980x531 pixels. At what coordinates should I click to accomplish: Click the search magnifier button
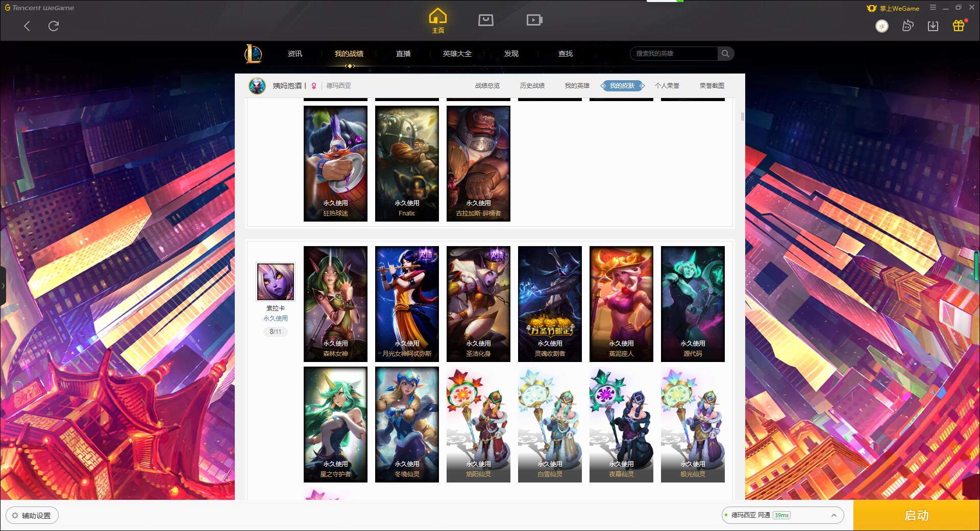pos(725,54)
